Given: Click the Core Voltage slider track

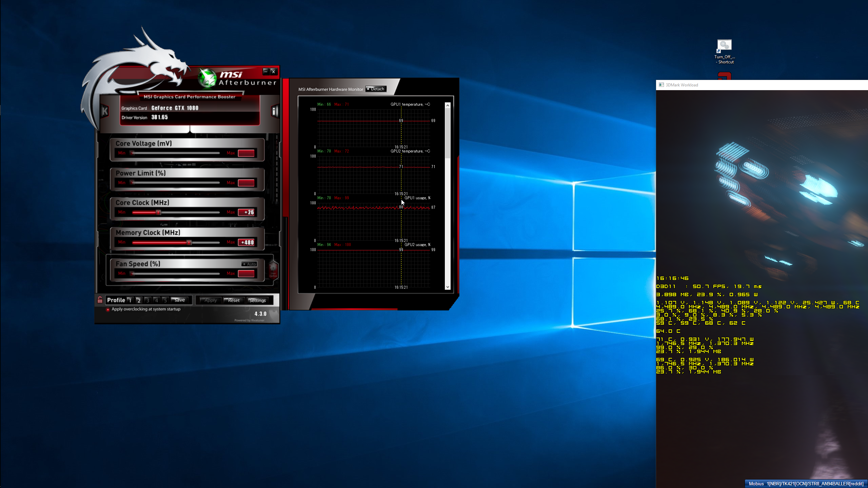Looking at the screenshot, I should (176, 153).
